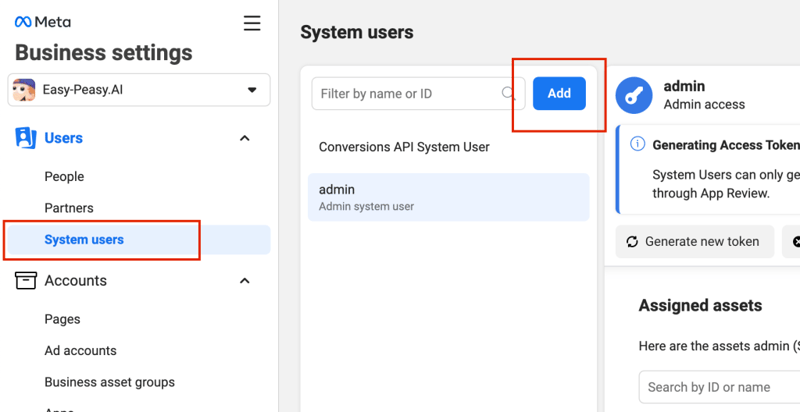The width and height of the screenshot is (800, 412).
Task: Click Generate new token button
Action: [693, 242]
